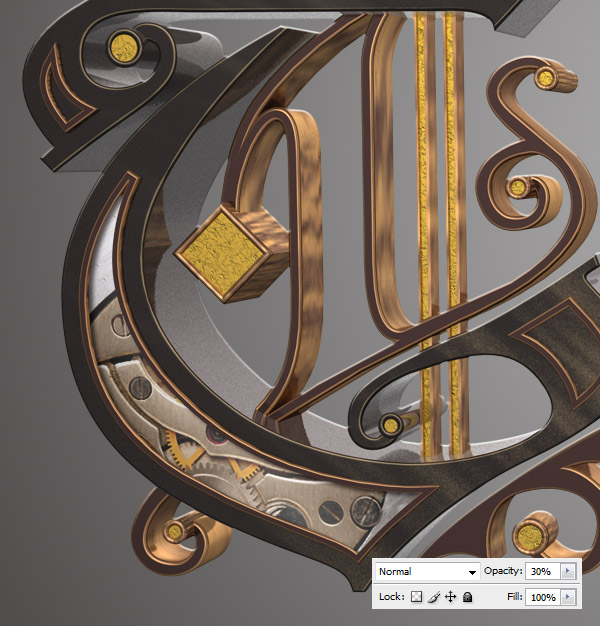Click the Opacity field showing 30%
This screenshot has width=600, height=626.
click(543, 571)
